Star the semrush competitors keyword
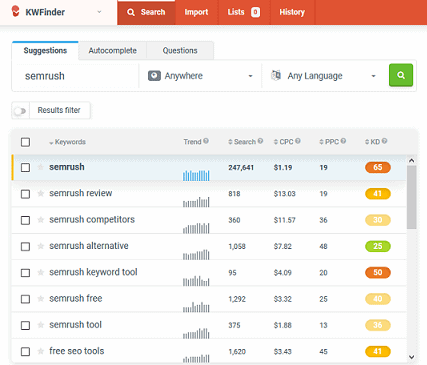The image size is (427, 365). pos(41,220)
